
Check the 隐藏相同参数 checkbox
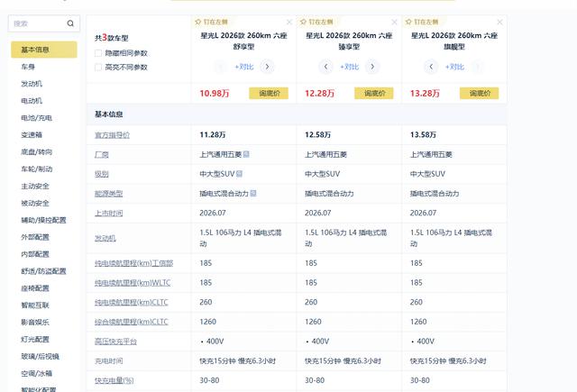(x=98, y=53)
